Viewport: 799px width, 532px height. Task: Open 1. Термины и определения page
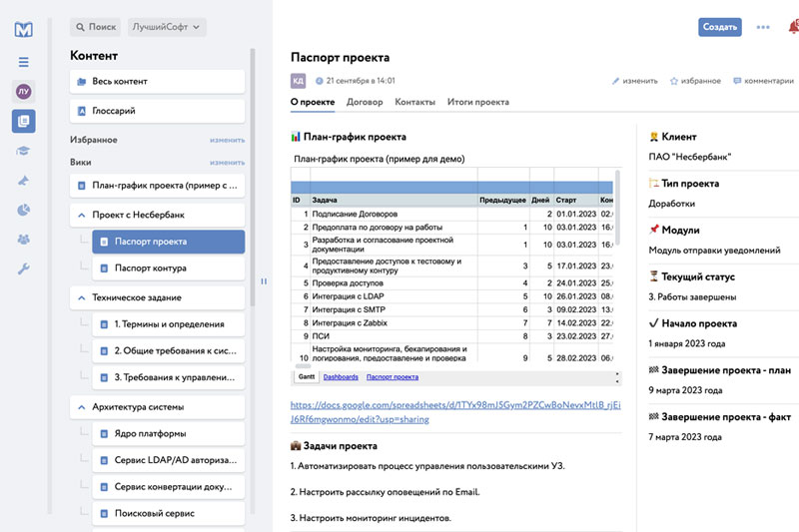(x=168, y=324)
